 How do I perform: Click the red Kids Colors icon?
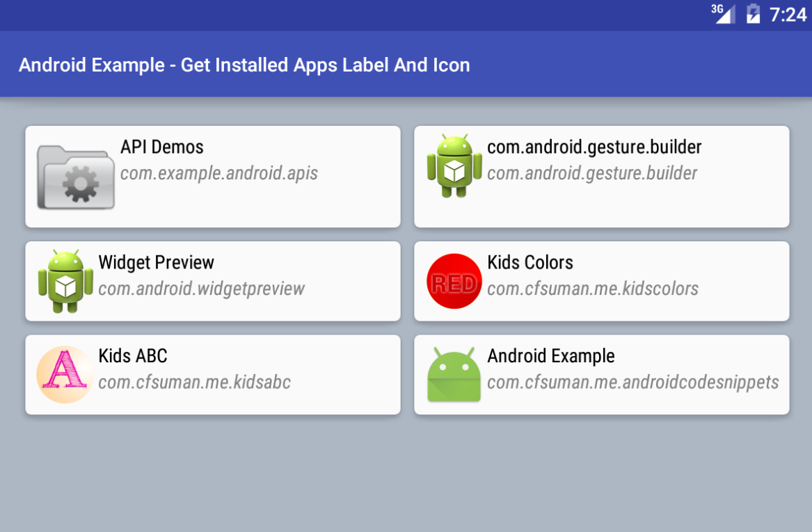pos(454,281)
